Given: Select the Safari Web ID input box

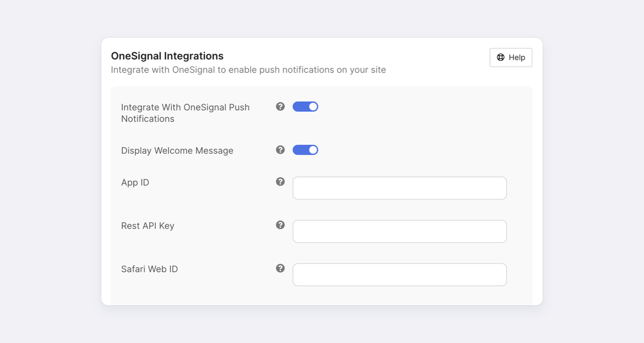Looking at the screenshot, I should pos(399,275).
